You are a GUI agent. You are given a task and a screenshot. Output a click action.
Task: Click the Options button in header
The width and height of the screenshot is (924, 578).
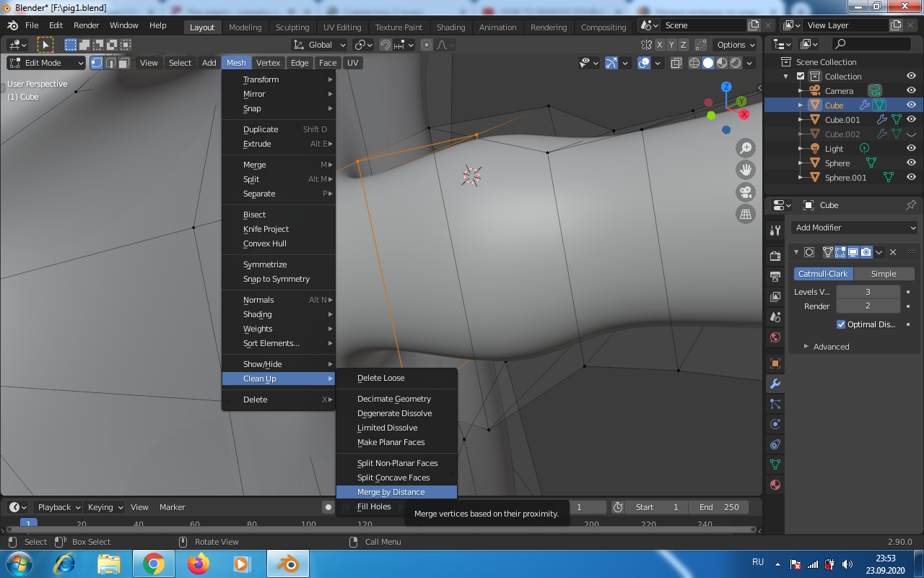[736, 45]
